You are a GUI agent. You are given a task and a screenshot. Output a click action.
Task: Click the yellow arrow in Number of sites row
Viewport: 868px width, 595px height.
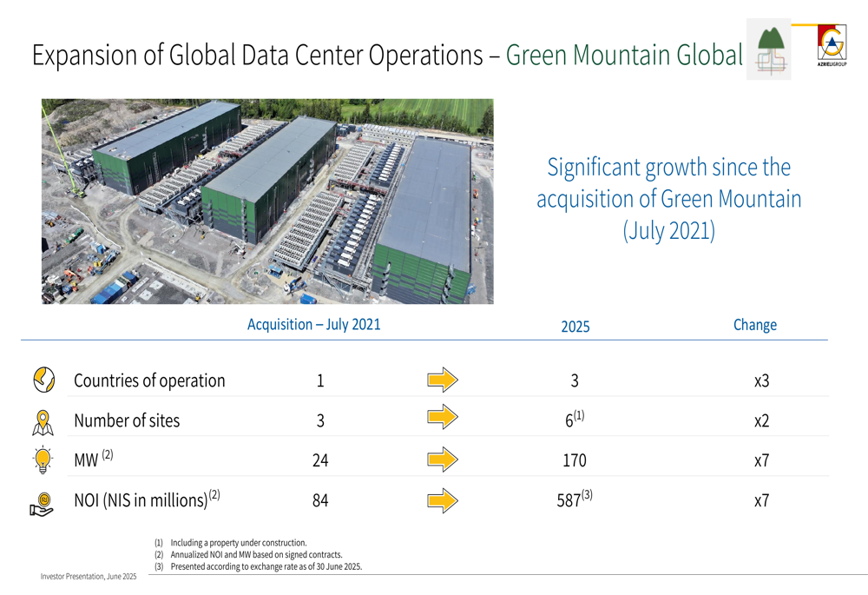pyautogui.click(x=443, y=417)
